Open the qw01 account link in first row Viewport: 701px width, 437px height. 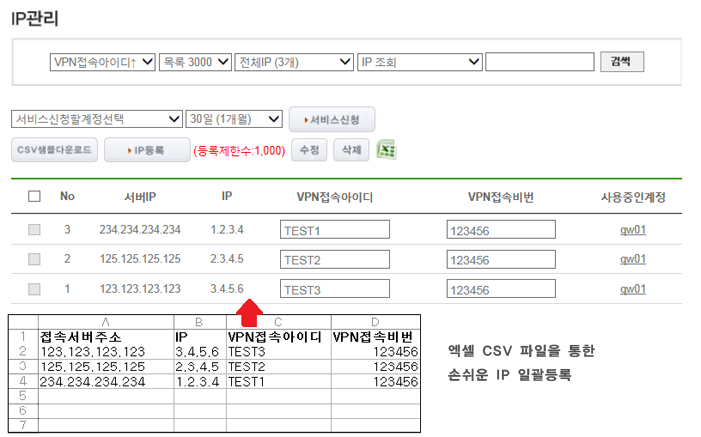tap(633, 230)
